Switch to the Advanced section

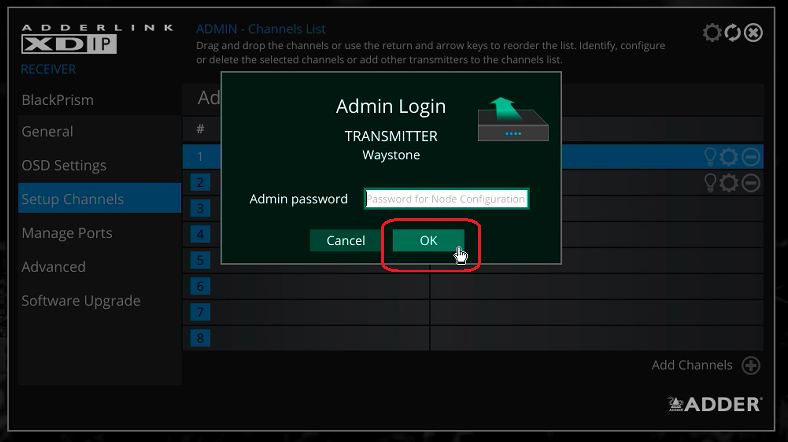coord(54,267)
